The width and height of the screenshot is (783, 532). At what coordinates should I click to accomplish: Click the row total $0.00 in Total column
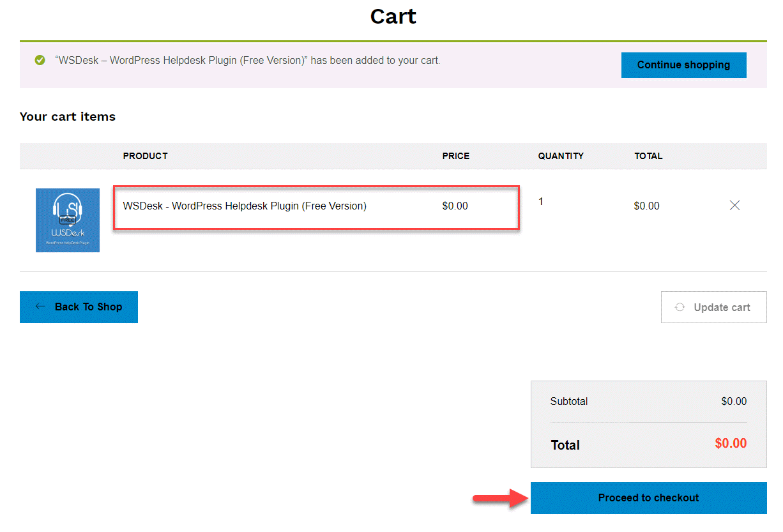(646, 206)
